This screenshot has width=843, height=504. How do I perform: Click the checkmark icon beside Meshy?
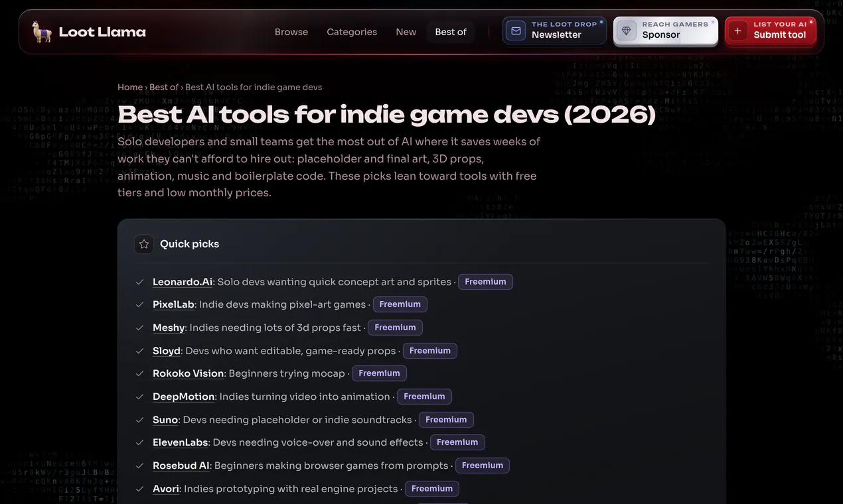(140, 328)
